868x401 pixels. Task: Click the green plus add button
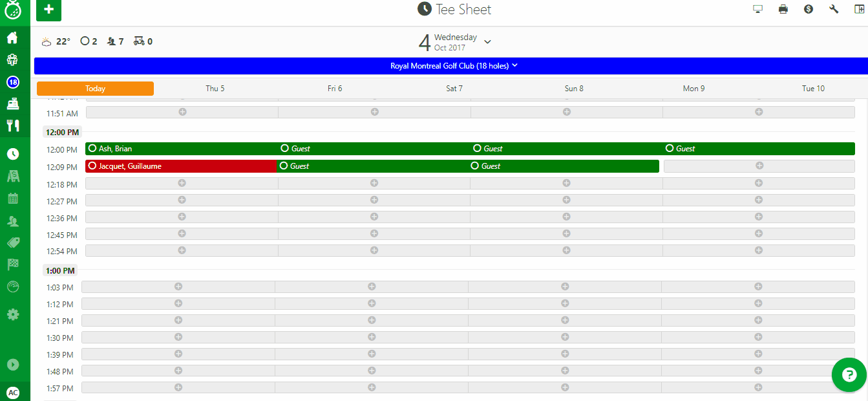tap(48, 10)
